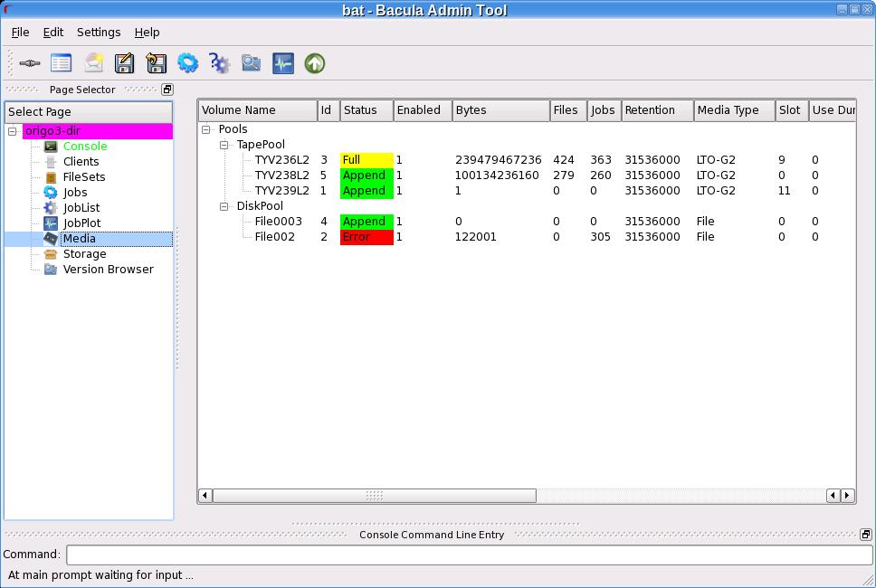This screenshot has height=588, width=876.
Task: Click the Restore floppy icon with arrow
Action: (x=156, y=63)
